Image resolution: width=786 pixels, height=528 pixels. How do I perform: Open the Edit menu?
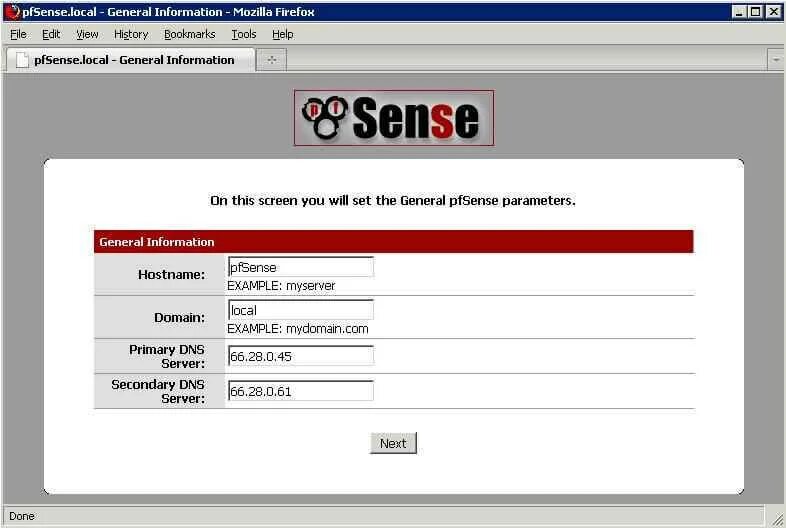(x=51, y=34)
